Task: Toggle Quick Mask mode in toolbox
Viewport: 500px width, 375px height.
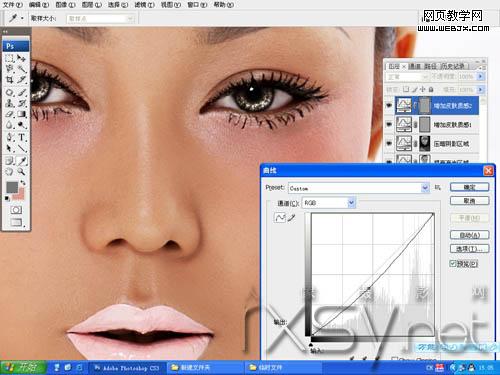Action: tap(16, 210)
